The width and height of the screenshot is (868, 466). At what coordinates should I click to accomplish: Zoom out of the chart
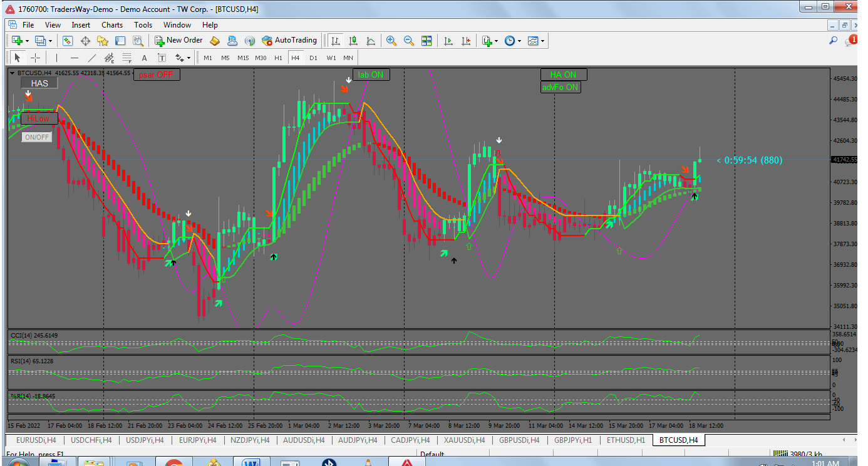click(409, 41)
